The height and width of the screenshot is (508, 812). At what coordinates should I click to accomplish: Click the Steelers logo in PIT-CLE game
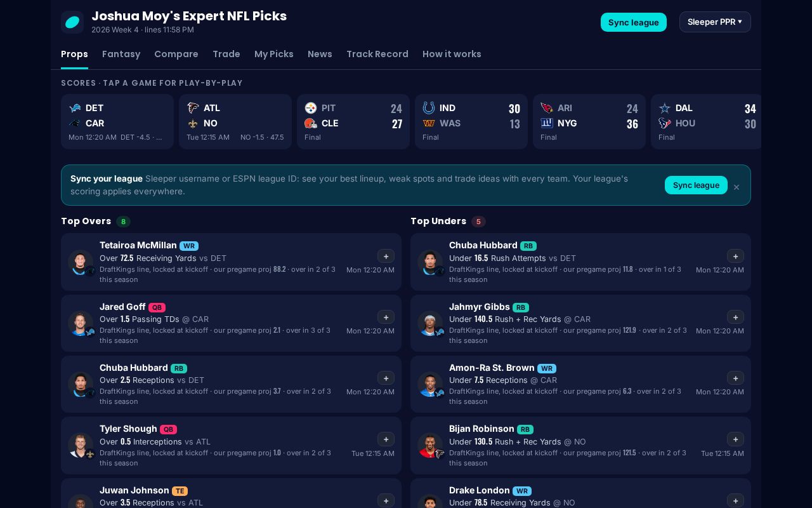point(311,108)
